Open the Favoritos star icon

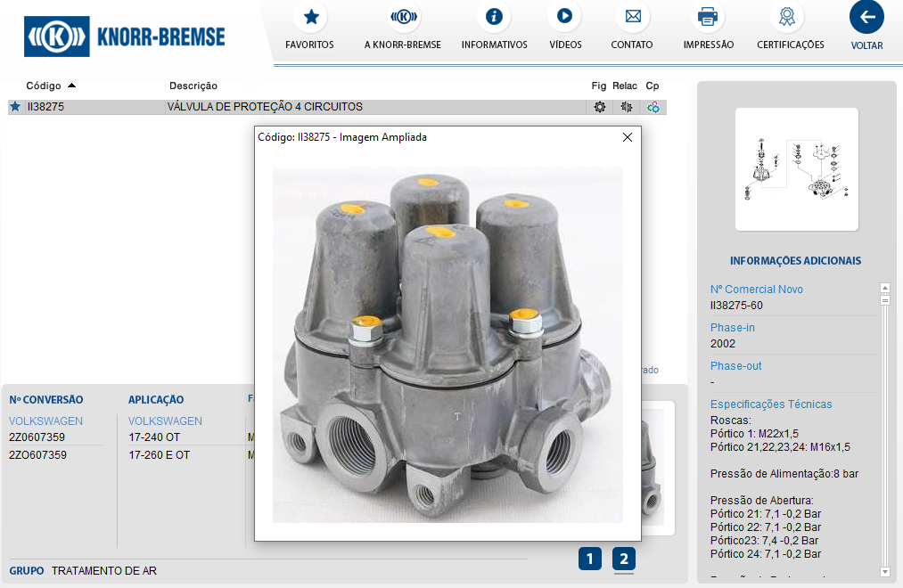click(310, 16)
